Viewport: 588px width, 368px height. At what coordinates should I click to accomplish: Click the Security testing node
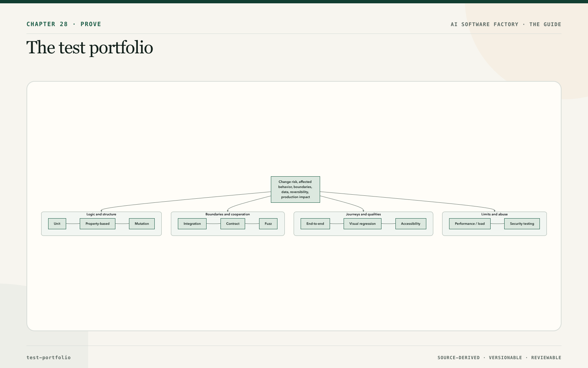click(522, 224)
